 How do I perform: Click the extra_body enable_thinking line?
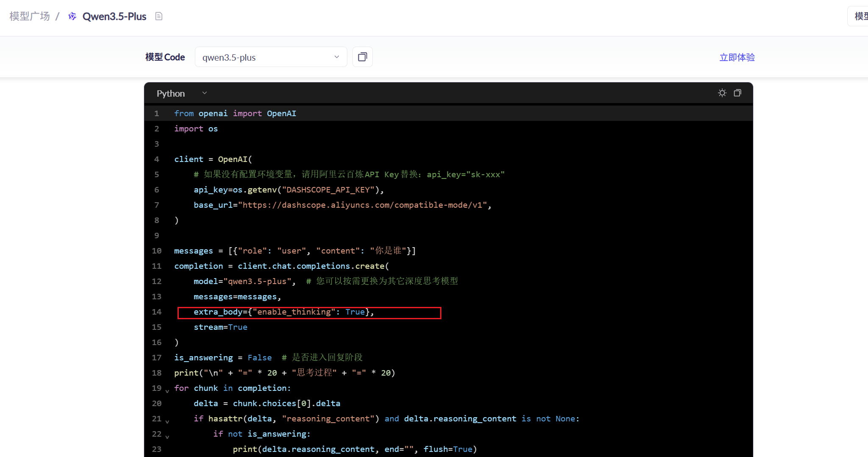coord(284,312)
